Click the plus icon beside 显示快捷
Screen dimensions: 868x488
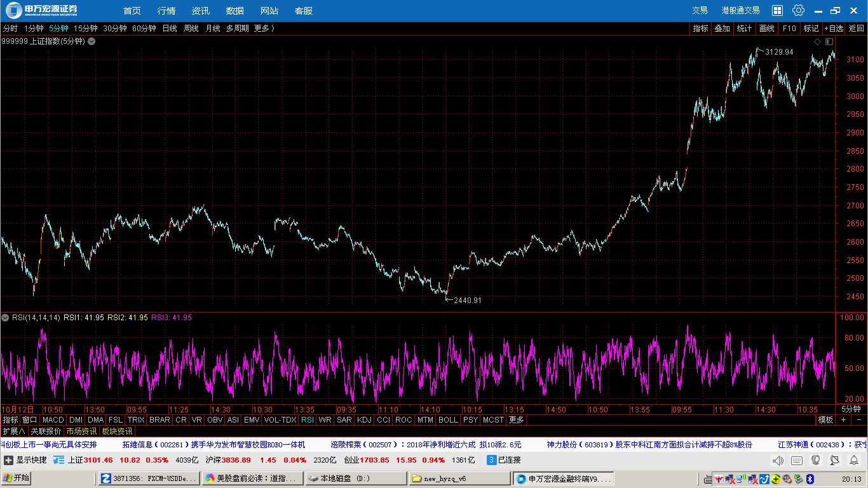[x=8, y=460]
